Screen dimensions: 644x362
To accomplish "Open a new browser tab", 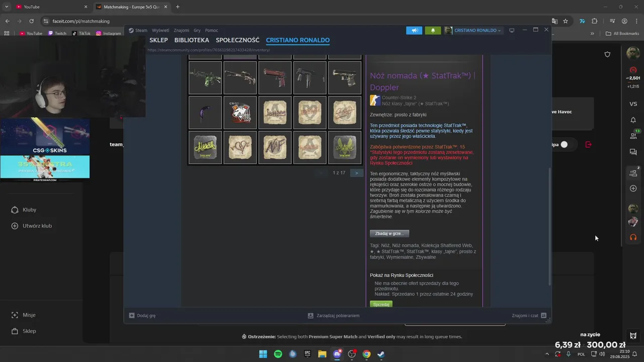I will [178, 7].
